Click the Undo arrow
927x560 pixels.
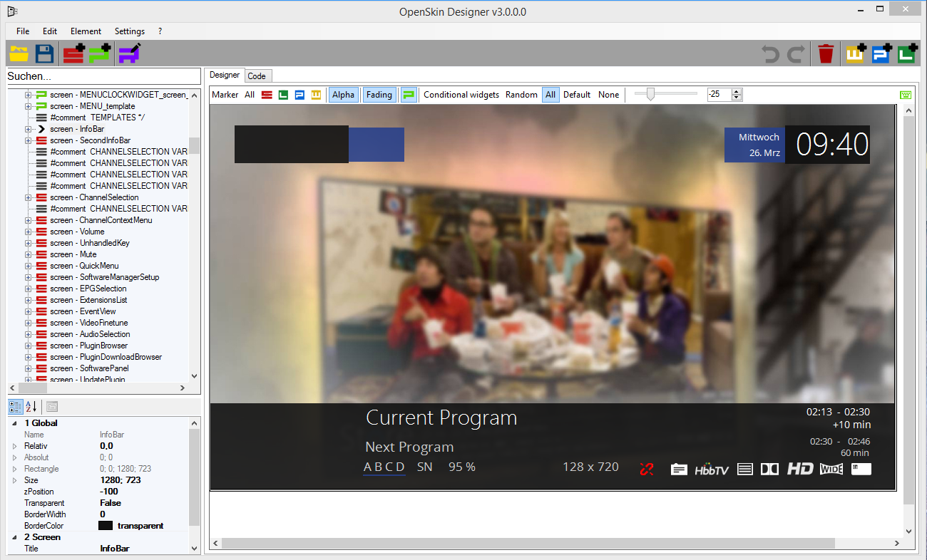pos(771,53)
